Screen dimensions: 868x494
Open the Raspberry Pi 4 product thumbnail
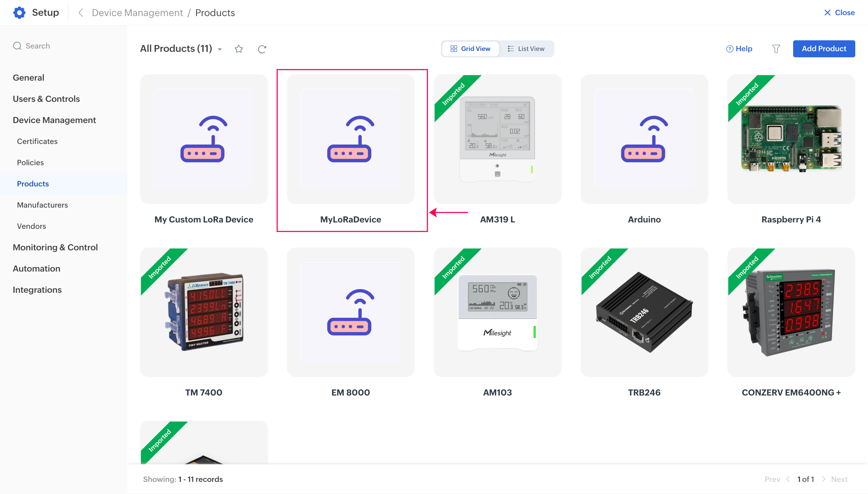point(791,139)
